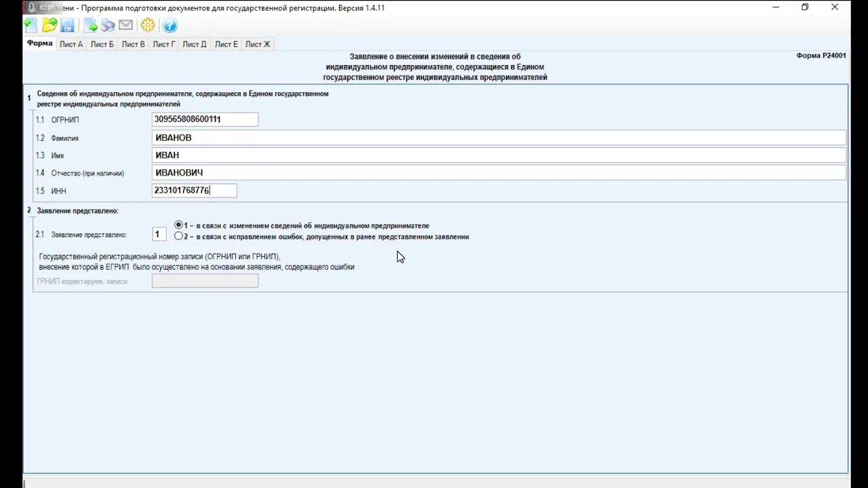Select option 1 изменением сведений radio button
The height and width of the screenshot is (488, 868).
[x=178, y=225]
